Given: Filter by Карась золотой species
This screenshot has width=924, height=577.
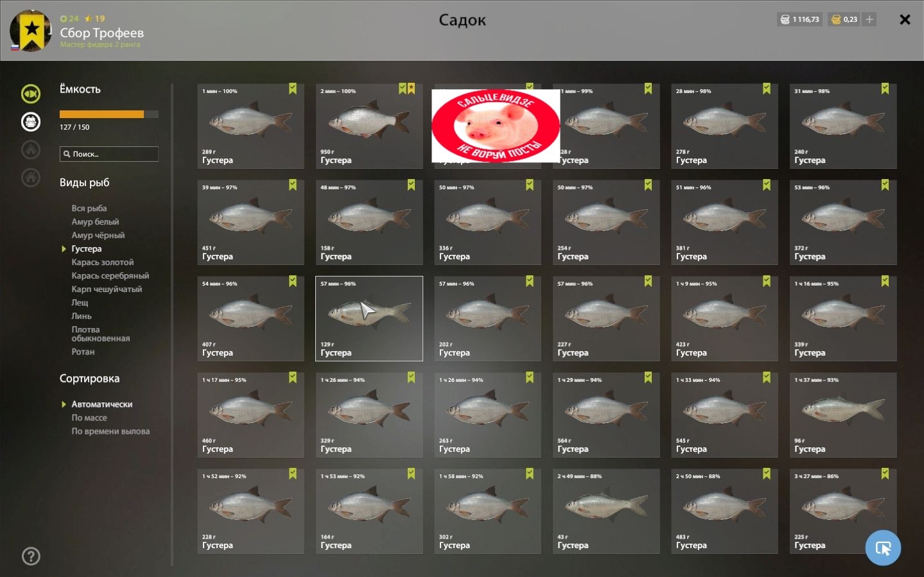Looking at the screenshot, I should pos(103,262).
